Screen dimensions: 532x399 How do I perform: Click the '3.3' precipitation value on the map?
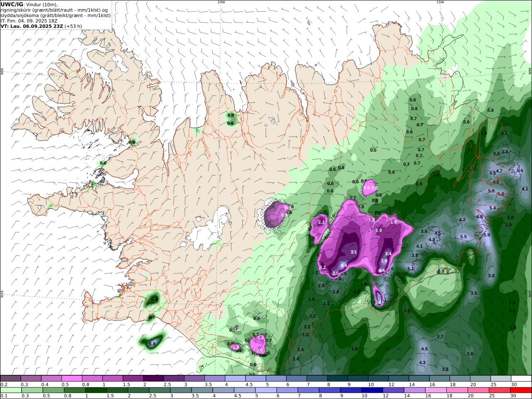point(445,369)
